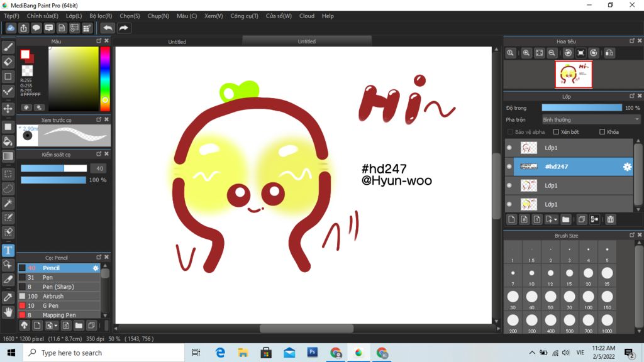Select the Mapping Pen brush
This screenshot has height=362, width=644.
coord(58,315)
